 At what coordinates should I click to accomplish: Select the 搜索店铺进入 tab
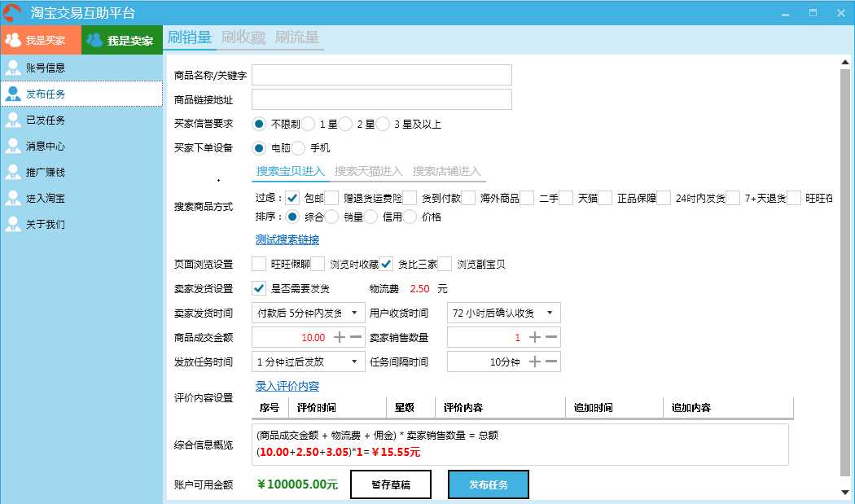pyautogui.click(x=446, y=171)
